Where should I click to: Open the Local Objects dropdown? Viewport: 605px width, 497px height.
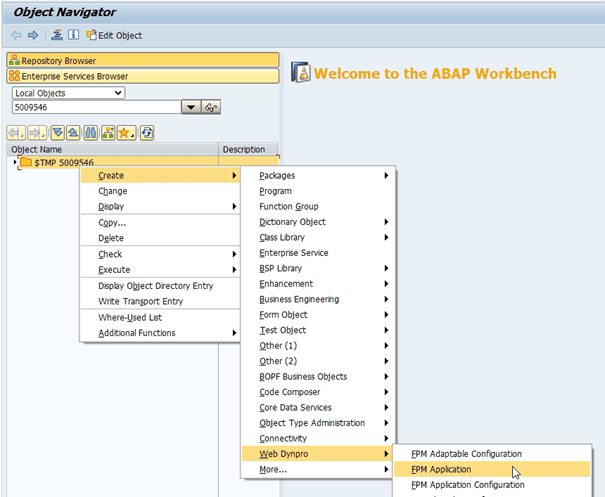click(69, 93)
